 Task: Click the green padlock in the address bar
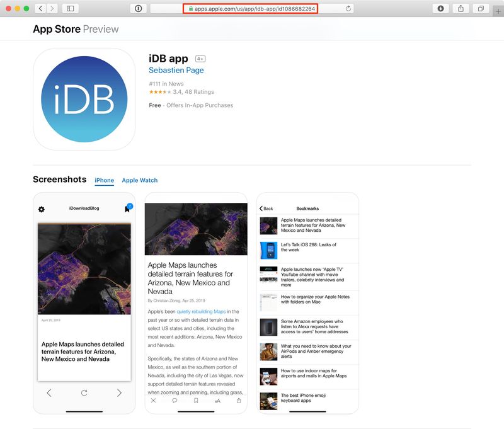191,9
